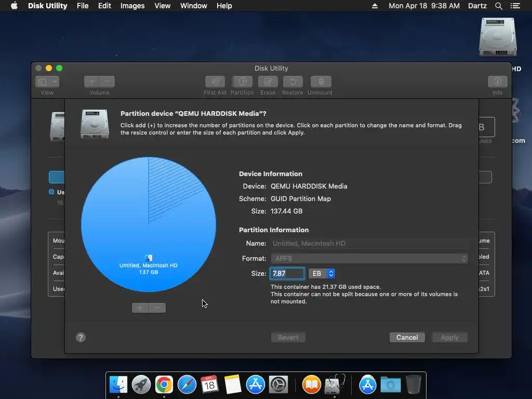532x399 pixels.
Task: Open System Preferences from the Dock
Action: (278, 385)
